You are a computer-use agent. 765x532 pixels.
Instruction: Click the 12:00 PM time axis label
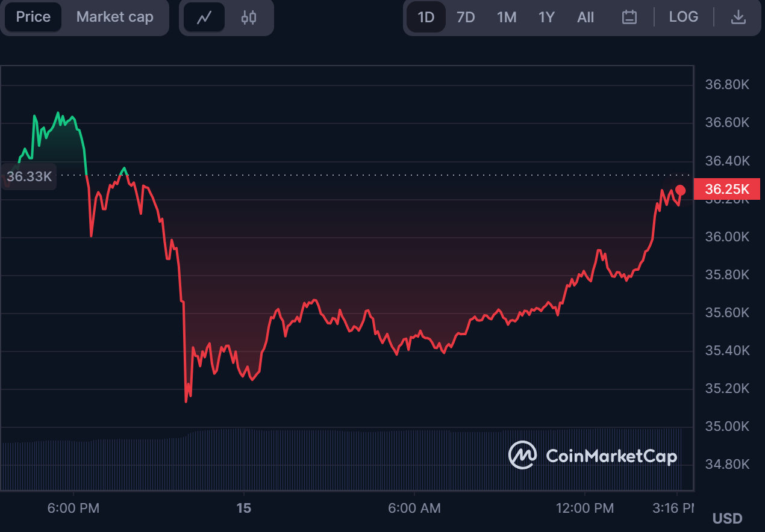pos(585,509)
